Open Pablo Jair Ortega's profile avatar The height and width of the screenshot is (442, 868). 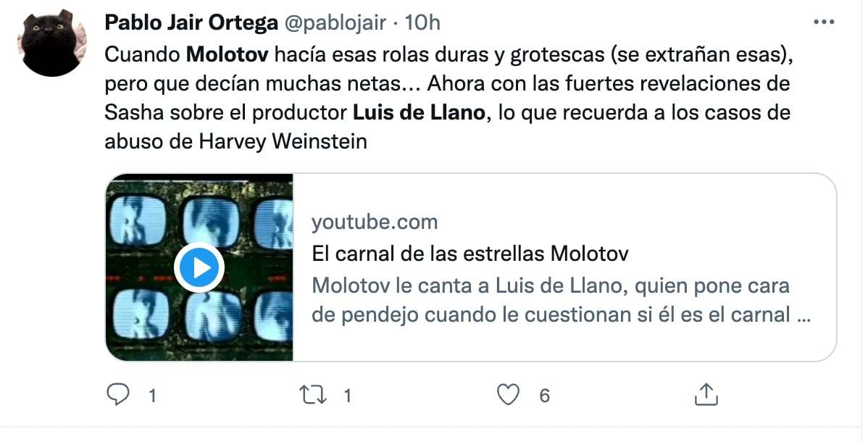[x=49, y=44]
